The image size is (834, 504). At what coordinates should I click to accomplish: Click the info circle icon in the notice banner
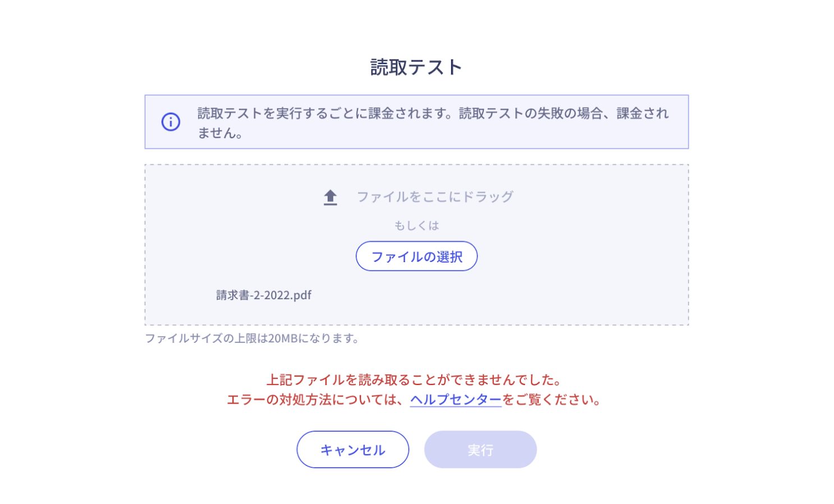point(171,122)
